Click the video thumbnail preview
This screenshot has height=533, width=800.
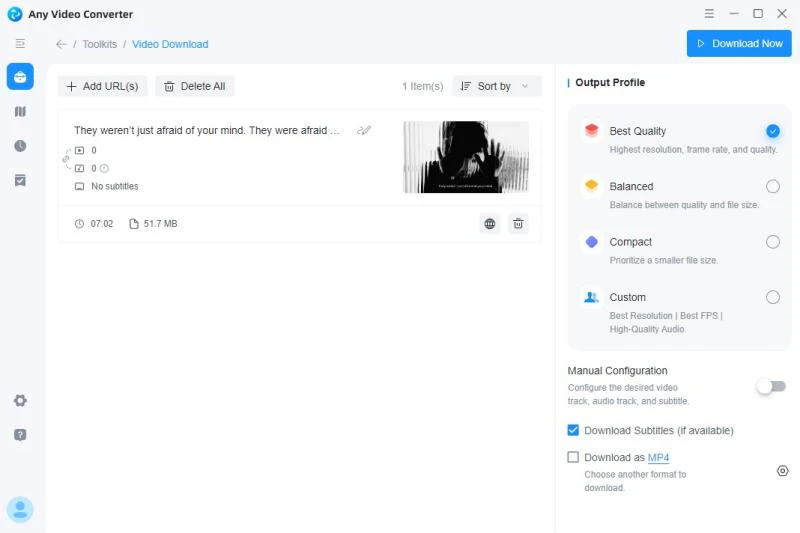pos(466,157)
